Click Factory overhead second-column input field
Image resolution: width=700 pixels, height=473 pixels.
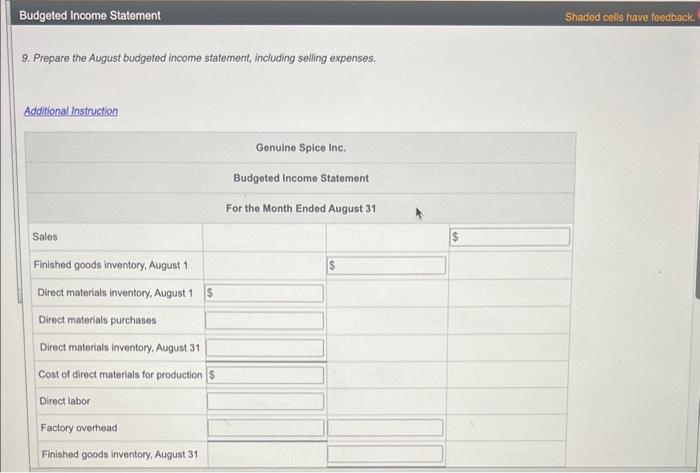point(385,427)
